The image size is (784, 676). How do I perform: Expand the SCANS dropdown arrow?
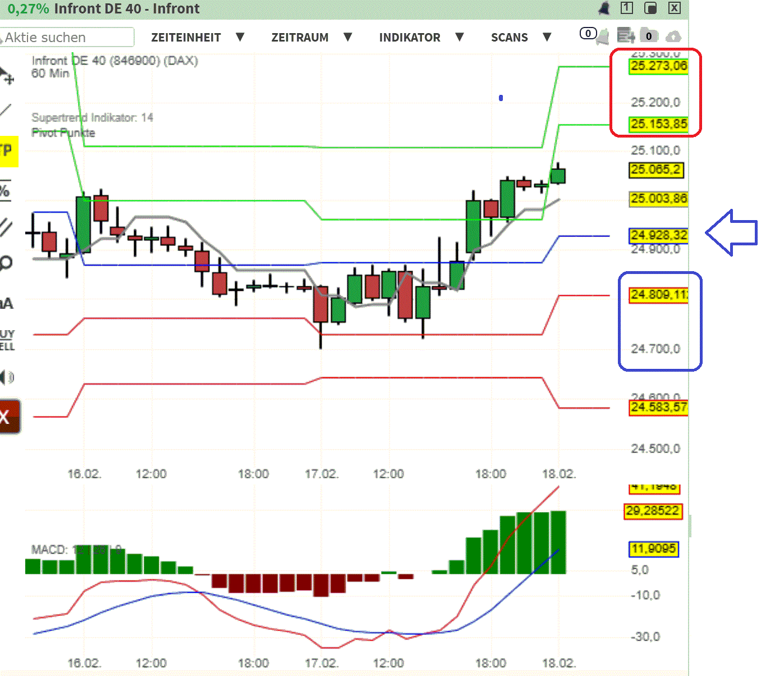click(547, 37)
